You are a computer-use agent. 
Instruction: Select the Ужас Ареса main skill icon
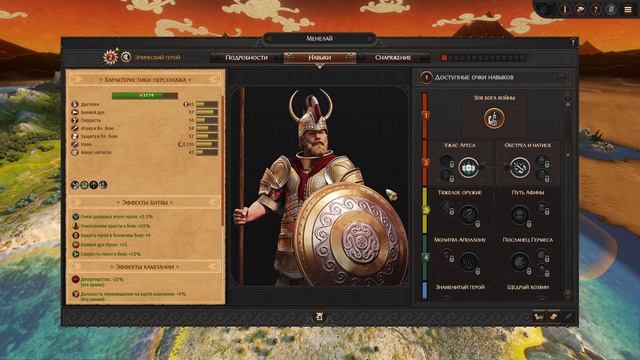(x=468, y=167)
